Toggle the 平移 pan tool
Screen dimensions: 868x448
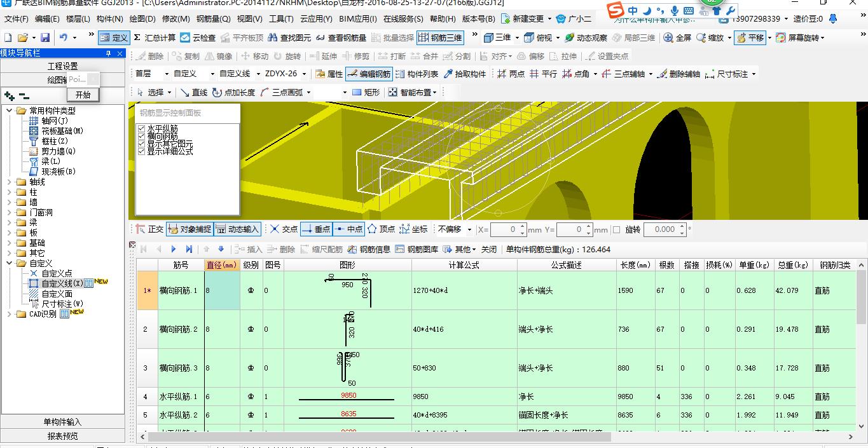[x=750, y=37]
